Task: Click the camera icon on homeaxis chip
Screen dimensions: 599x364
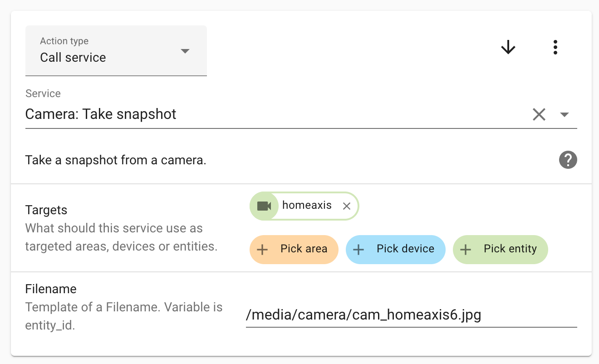Action: (264, 206)
